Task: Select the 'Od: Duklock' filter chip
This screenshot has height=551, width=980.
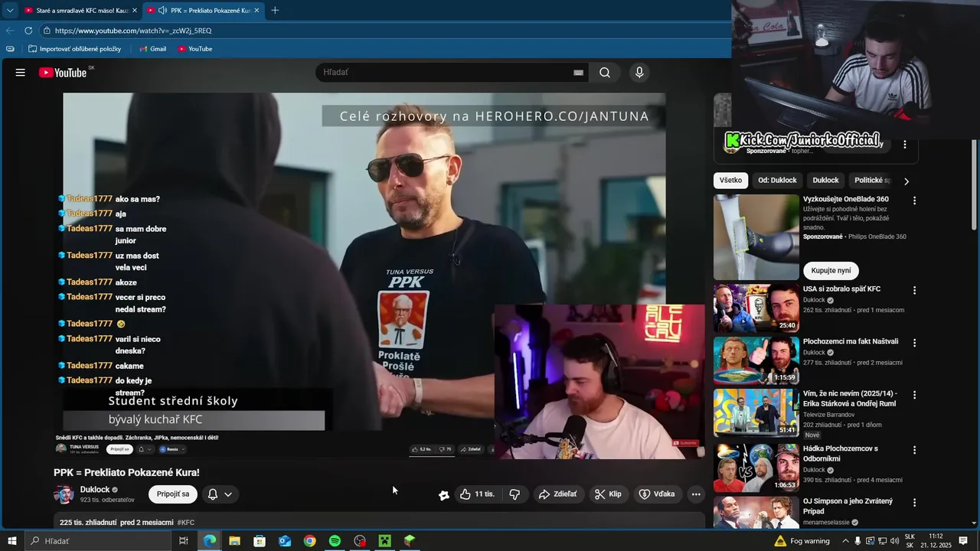Action: [x=777, y=181]
